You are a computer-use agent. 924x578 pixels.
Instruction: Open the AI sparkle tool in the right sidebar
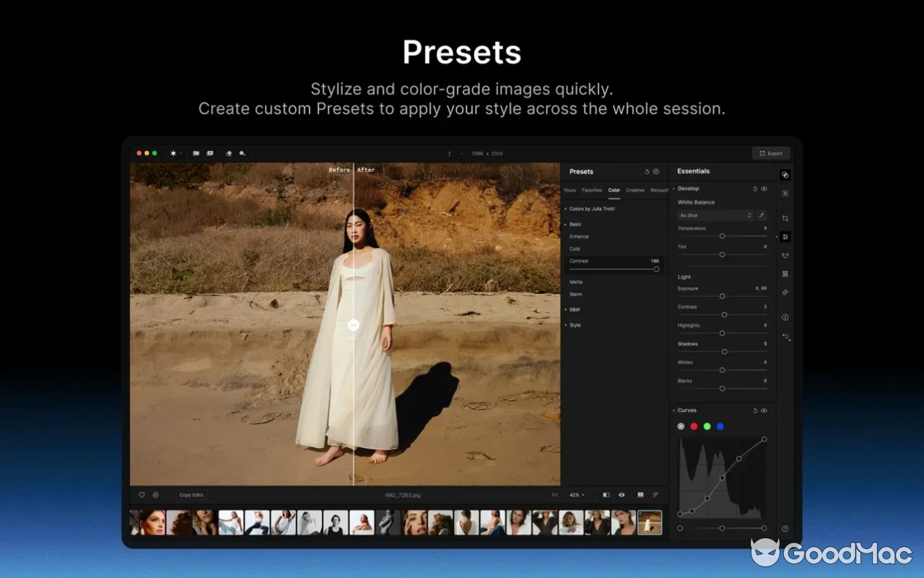[x=785, y=292]
